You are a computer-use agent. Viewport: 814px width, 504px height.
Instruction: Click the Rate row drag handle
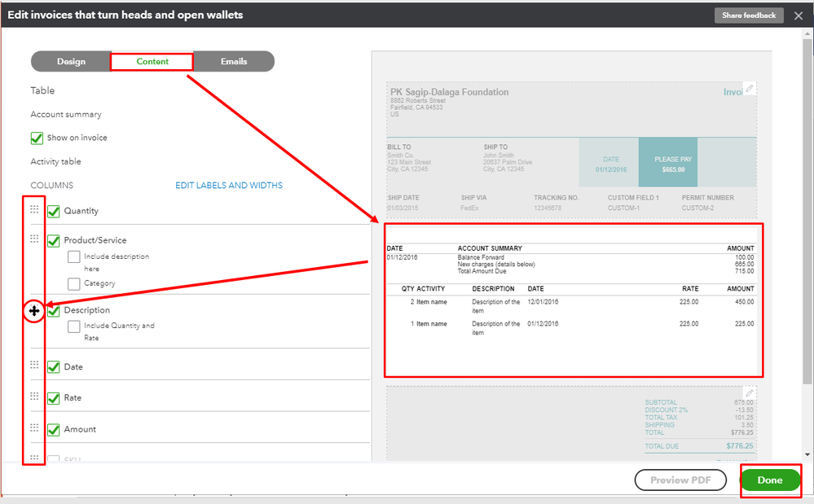click(34, 397)
